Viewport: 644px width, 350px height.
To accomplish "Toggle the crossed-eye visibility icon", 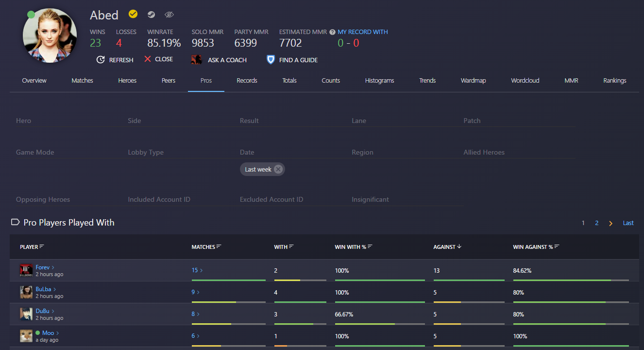I will (169, 15).
